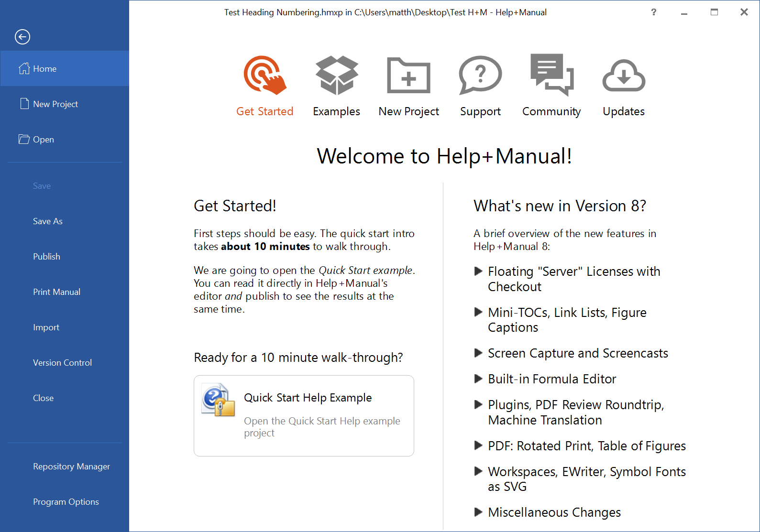
Task: Expand arrow beside Workspaces, EWriter
Action: (x=478, y=471)
